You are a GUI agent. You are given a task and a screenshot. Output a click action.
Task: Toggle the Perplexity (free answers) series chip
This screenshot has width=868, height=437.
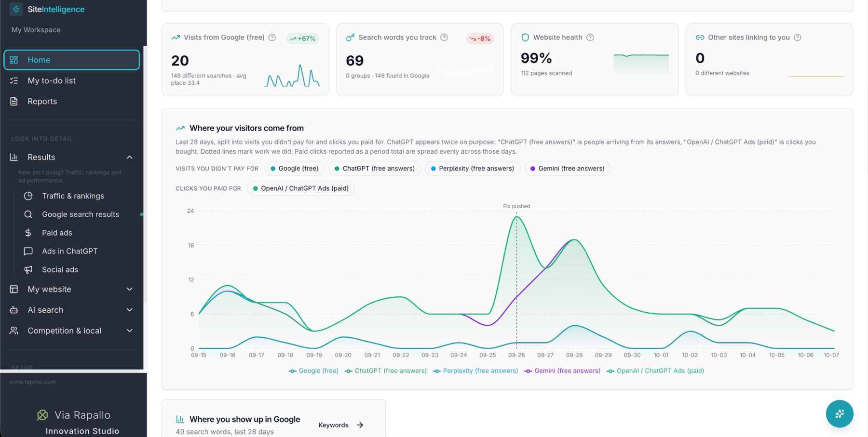[x=473, y=168]
